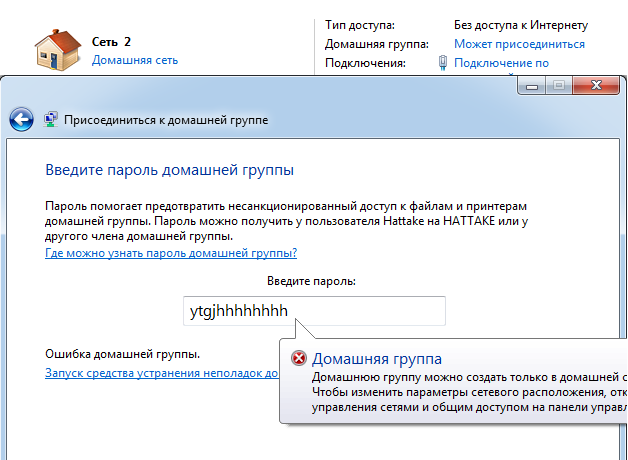628x460 pixels.
Task: Click the Присоединиться к домашней группе title
Action: (x=166, y=119)
